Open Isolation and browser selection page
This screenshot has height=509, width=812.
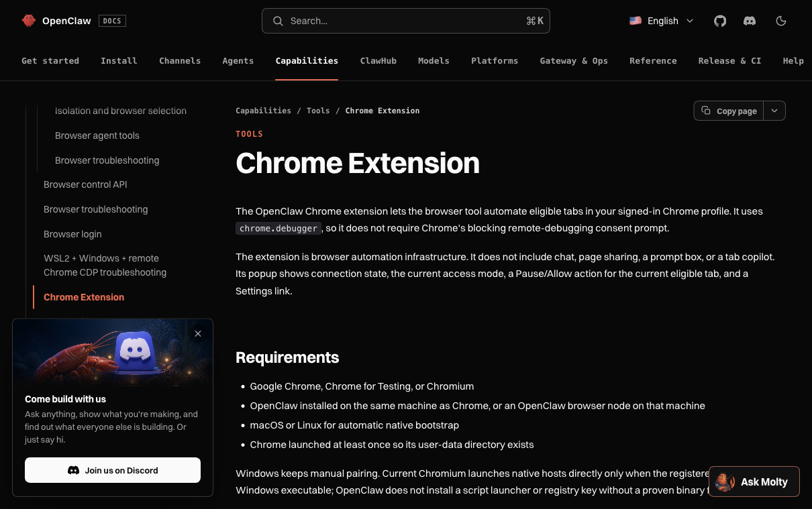pyautogui.click(x=121, y=111)
